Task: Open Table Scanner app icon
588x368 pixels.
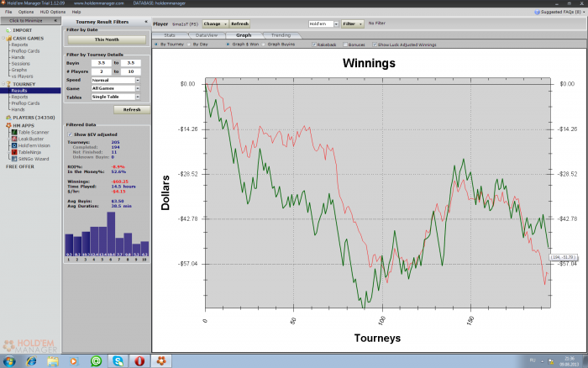Action: pyautogui.click(x=14, y=132)
